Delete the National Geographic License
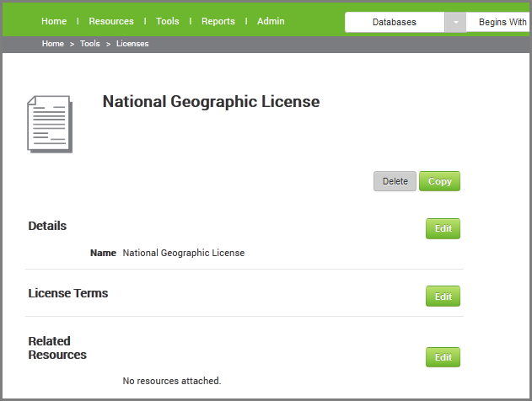Image resolution: width=532 pixels, height=401 pixels. pyautogui.click(x=395, y=181)
